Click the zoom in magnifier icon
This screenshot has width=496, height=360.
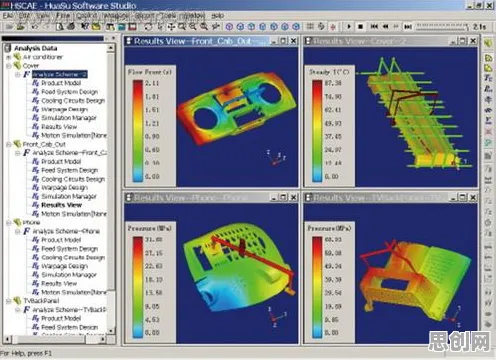[x=193, y=27]
